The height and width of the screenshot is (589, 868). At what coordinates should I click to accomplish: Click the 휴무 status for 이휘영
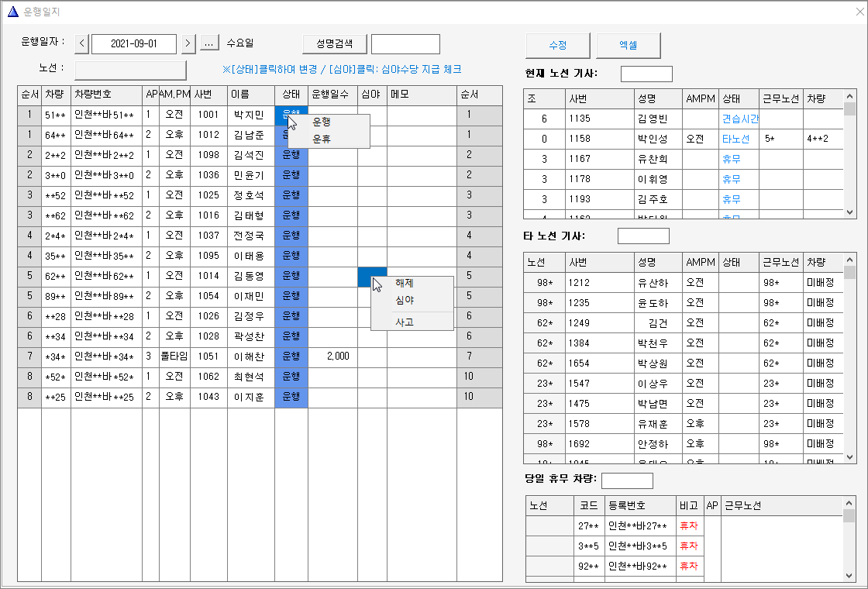(x=739, y=179)
